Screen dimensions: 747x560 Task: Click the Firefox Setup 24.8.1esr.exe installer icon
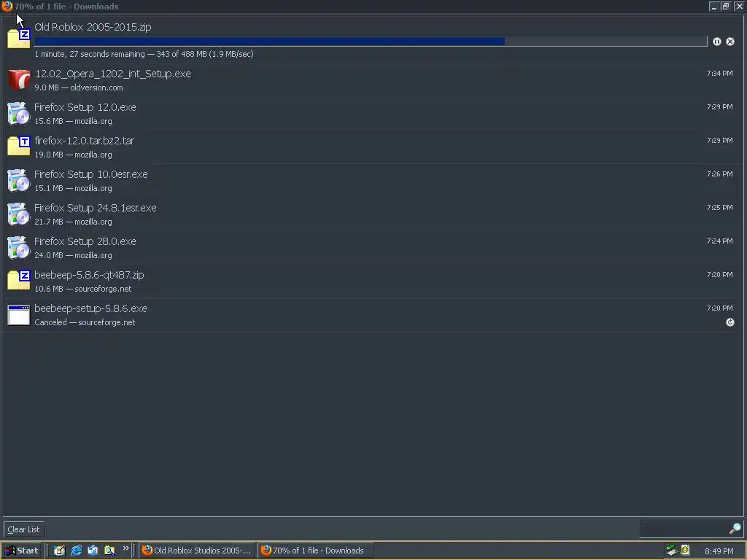click(19, 214)
